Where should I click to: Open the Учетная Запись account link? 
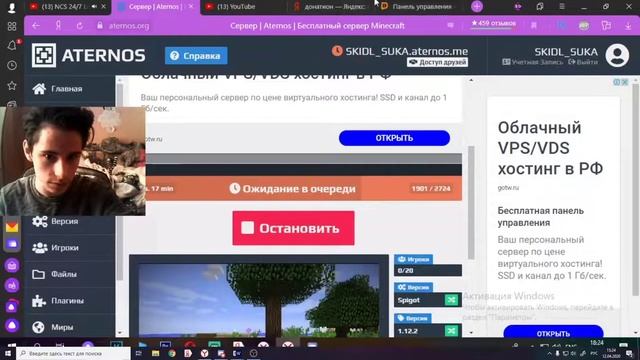point(532,62)
